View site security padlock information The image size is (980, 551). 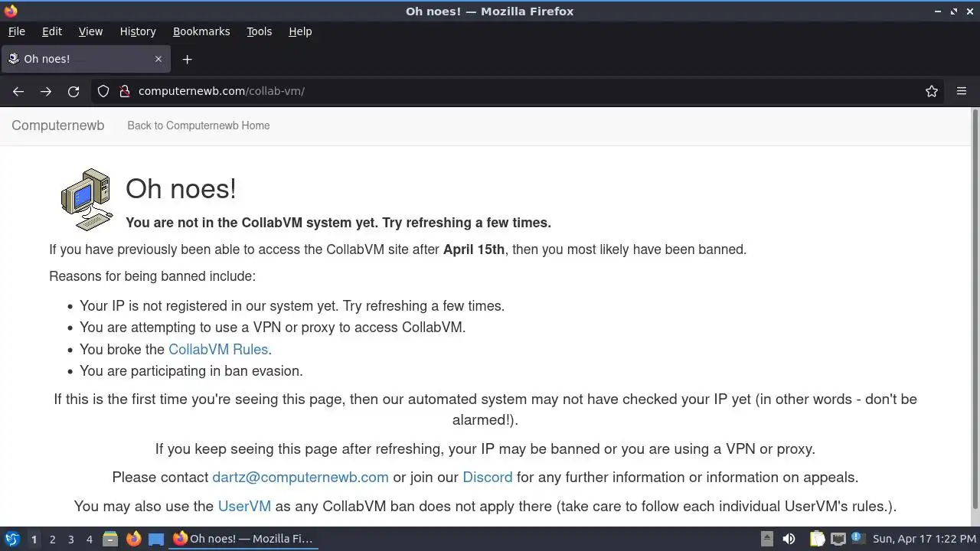coord(125,91)
